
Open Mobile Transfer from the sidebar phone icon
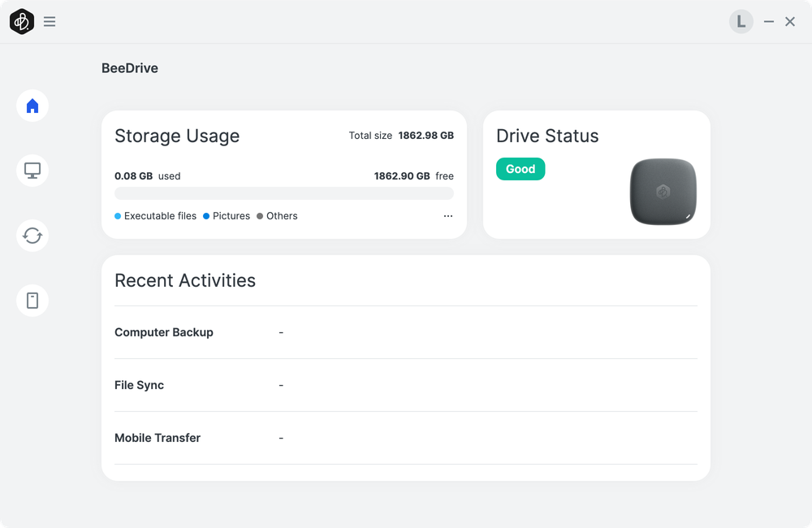32,301
